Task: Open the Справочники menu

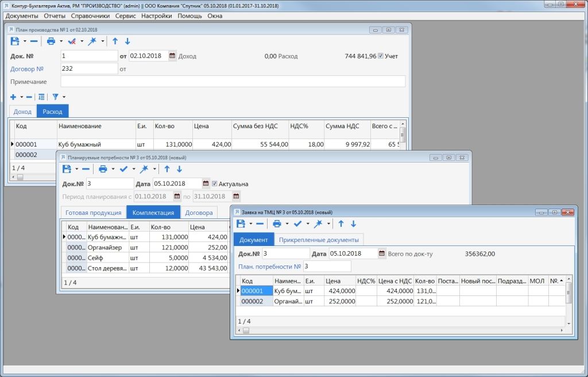Action: [x=90, y=16]
